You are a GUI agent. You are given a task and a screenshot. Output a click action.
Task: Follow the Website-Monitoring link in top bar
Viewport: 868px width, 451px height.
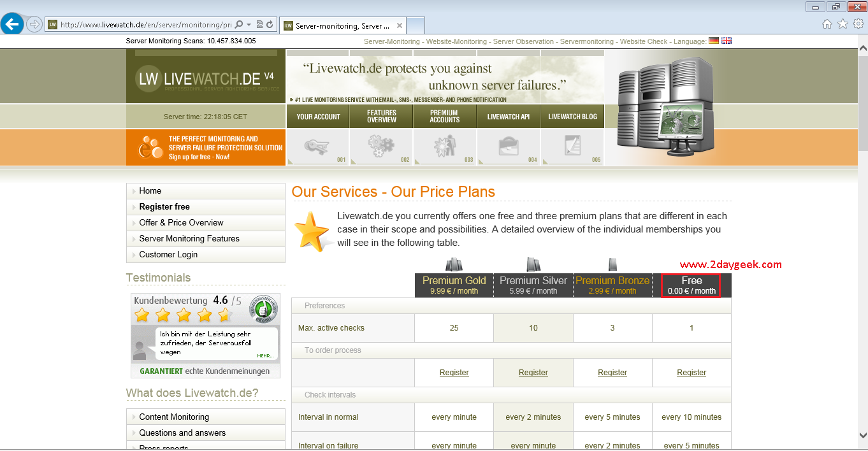pos(456,41)
